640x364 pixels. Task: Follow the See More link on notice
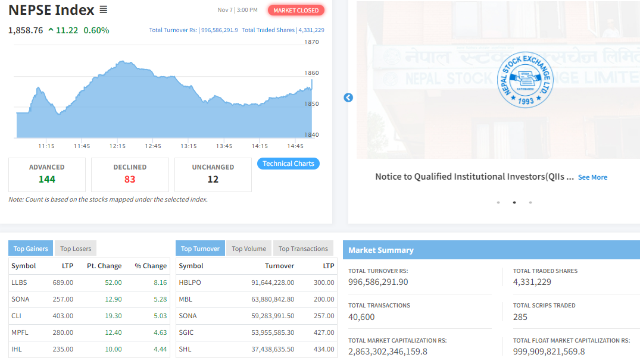click(592, 177)
